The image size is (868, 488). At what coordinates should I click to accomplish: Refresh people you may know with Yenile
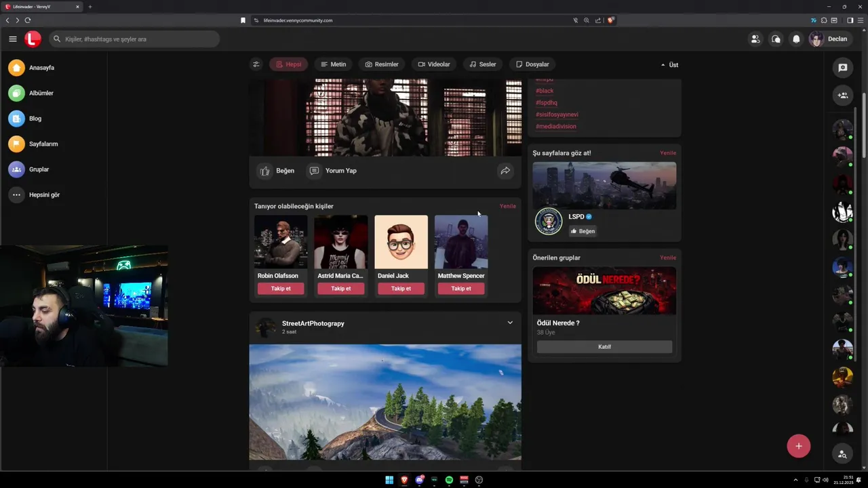pos(508,206)
